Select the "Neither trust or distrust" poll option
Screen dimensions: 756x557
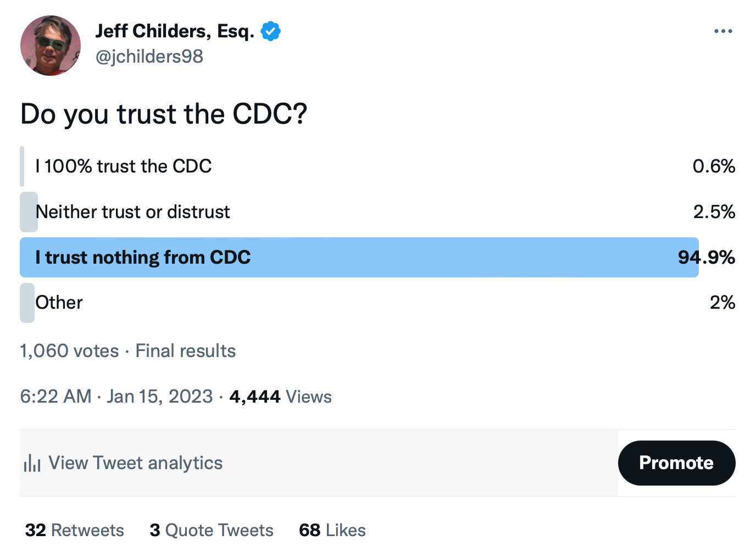pyautogui.click(x=133, y=212)
